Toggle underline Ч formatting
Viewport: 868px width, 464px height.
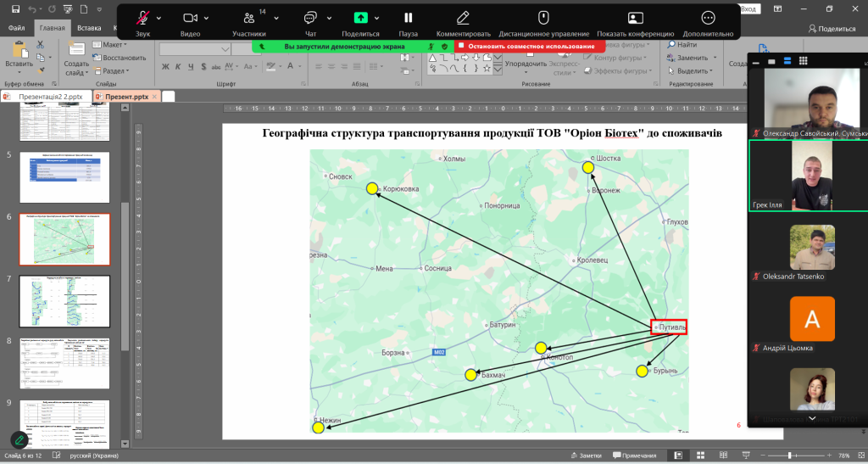[x=191, y=66]
